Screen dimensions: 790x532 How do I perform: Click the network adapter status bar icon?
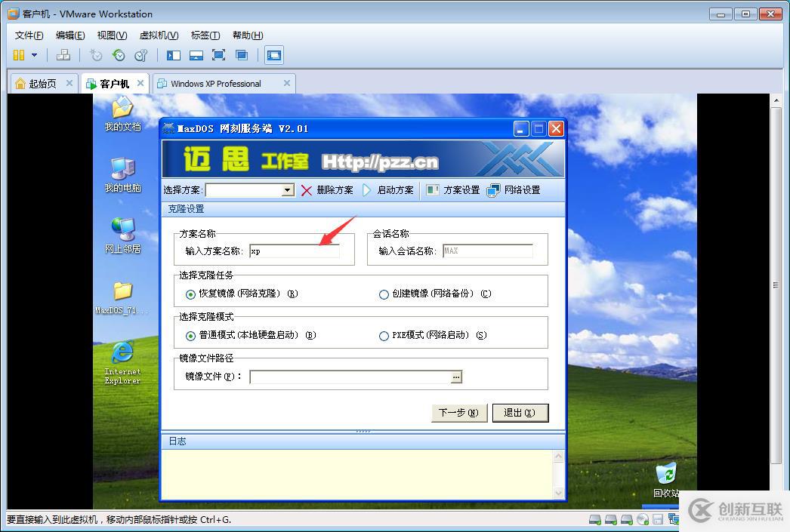point(673,519)
